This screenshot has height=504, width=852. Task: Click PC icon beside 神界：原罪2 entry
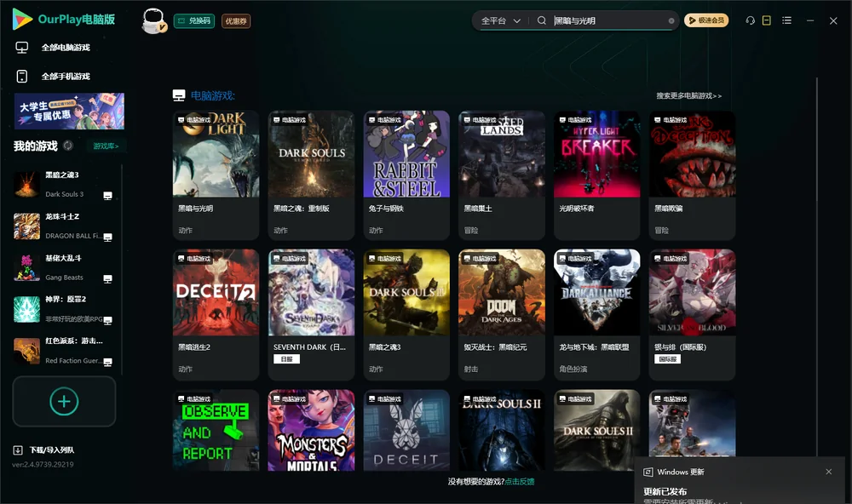107,320
